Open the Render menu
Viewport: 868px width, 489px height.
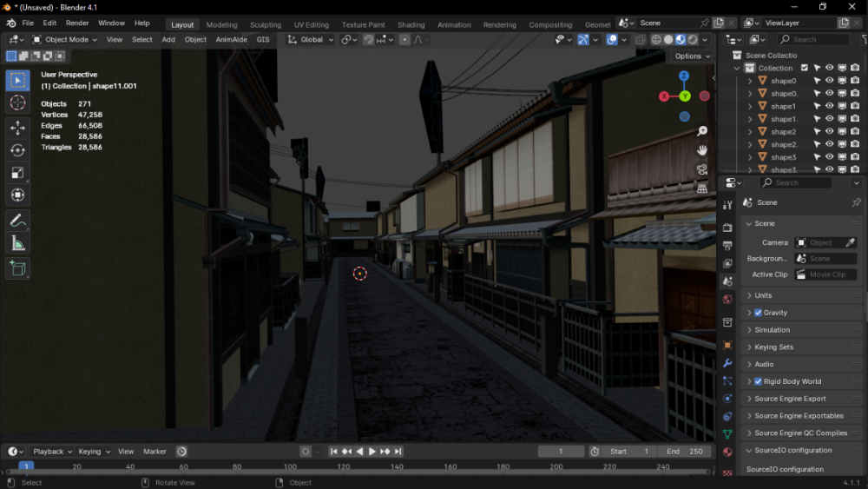click(x=77, y=23)
